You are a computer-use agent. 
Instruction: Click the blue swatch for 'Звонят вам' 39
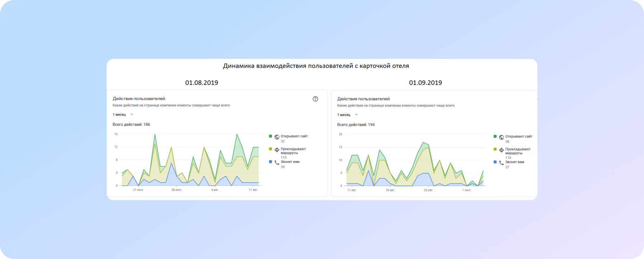point(271,162)
